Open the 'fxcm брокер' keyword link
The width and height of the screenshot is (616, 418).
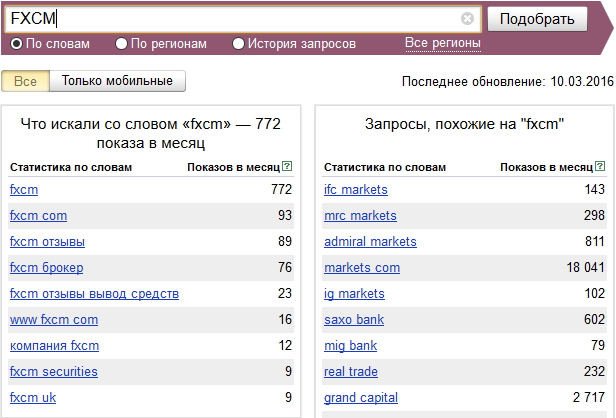tap(46, 268)
